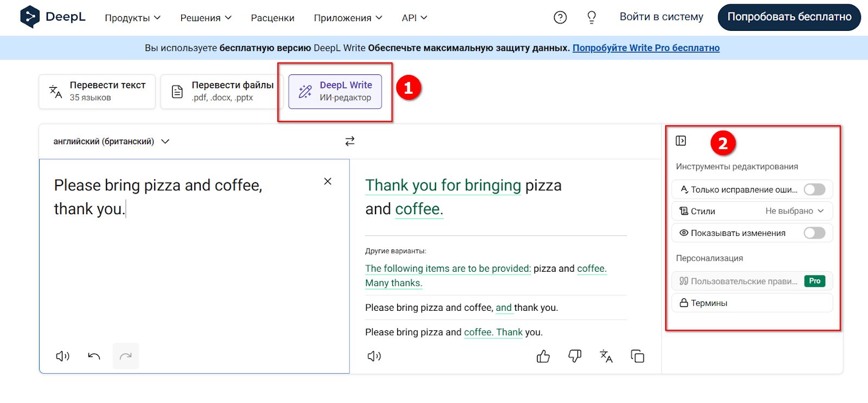868x403 pixels.
Task: Play audio of the source text
Action: (63, 356)
